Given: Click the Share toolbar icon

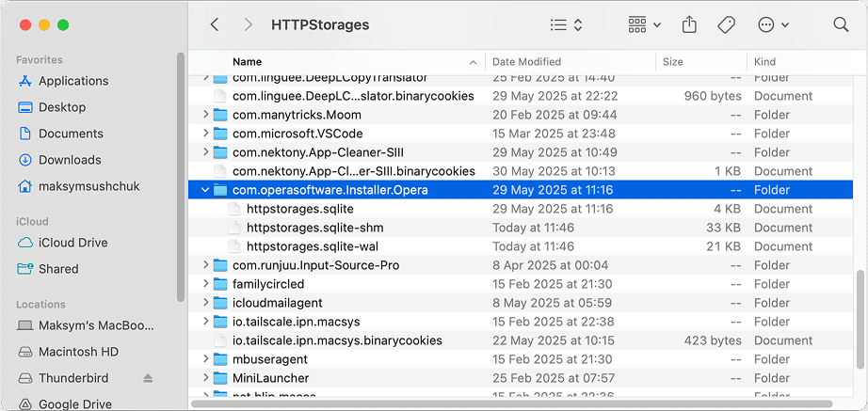Looking at the screenshot, I should 689,24.
